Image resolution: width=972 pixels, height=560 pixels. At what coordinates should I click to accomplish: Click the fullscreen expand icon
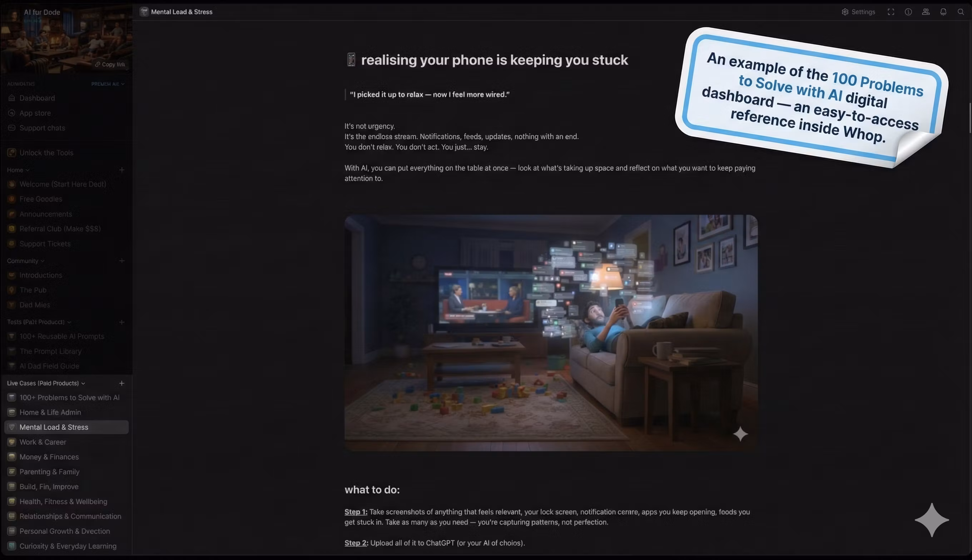click(891, 12)
